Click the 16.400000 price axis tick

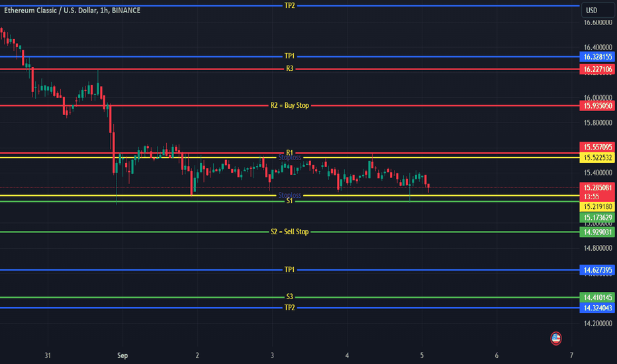pyautogui.click(x=597, y=47)
